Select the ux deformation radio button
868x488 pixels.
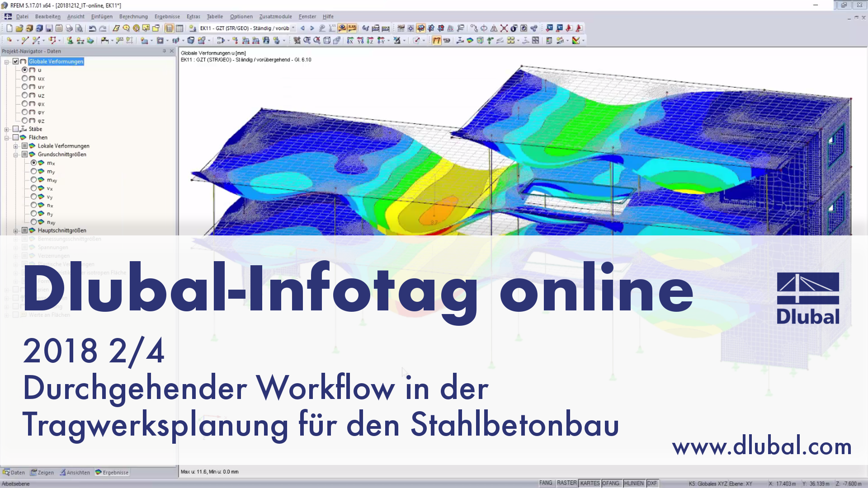click(24, 78)
